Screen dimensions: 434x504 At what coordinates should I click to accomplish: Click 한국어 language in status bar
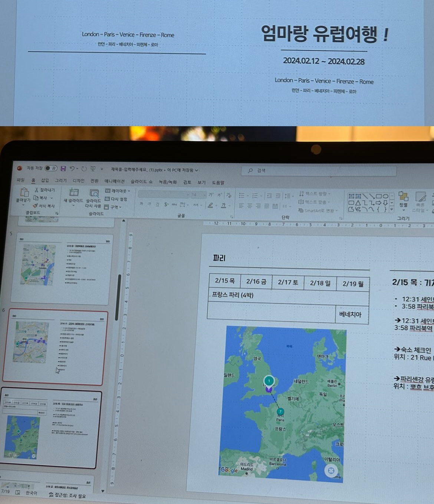coord(32,493)
